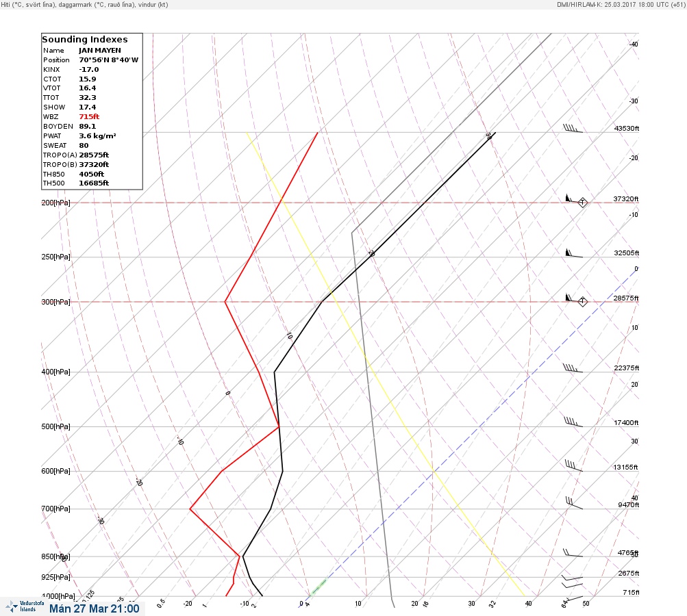Viewport: 687px width, 616px height.
Task: Select the JAN MAYEN station name
Action: click(100, 51)
